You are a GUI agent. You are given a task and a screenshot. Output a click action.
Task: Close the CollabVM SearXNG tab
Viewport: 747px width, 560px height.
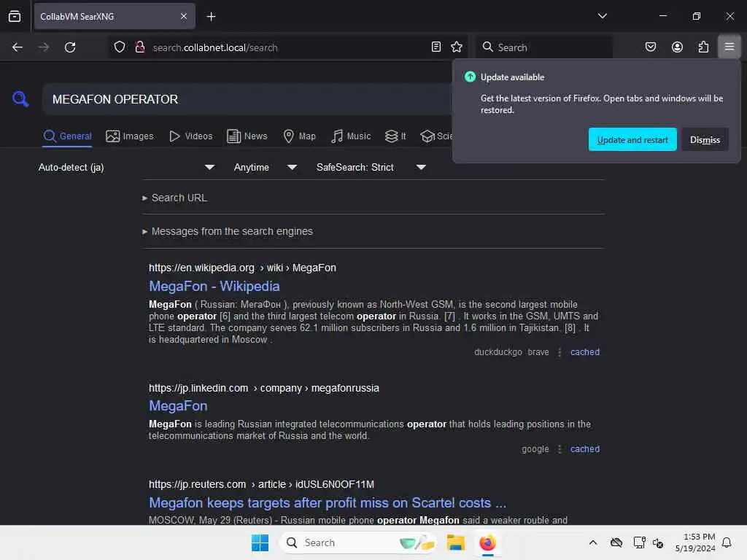point(184,17)
